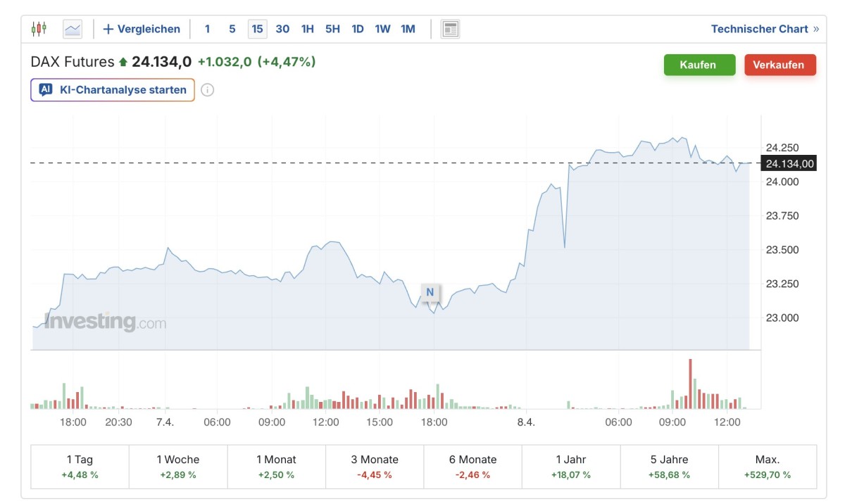
Task: Click the N news marker on chart
Action: click(x=430, y=292)
